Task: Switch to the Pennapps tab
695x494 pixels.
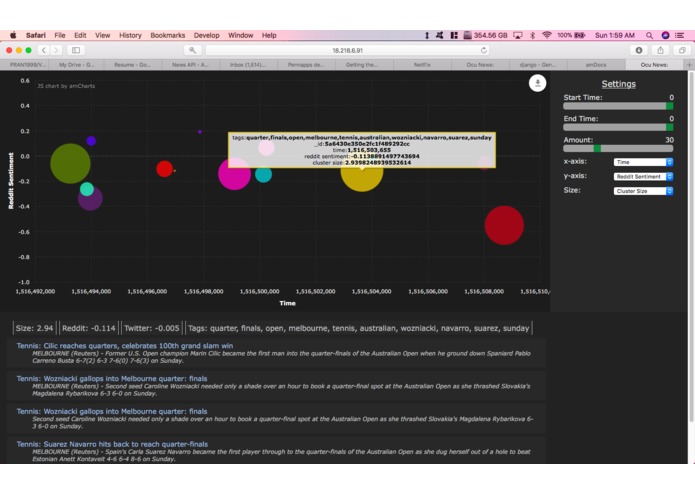Action: pos(306,65)
